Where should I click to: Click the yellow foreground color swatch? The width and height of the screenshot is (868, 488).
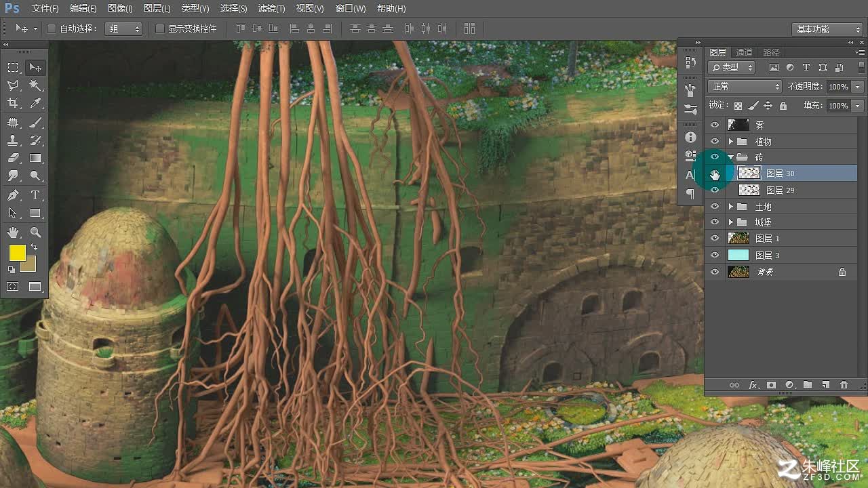pos(17,253)
